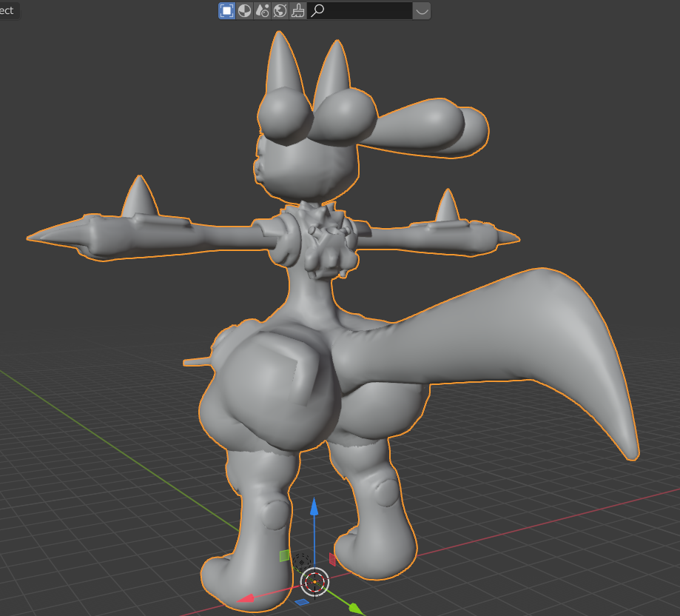Image resolution: width=680 pixels, height=616 pixels.
Task: Click the green square plane handle
Action: [284, 556]
